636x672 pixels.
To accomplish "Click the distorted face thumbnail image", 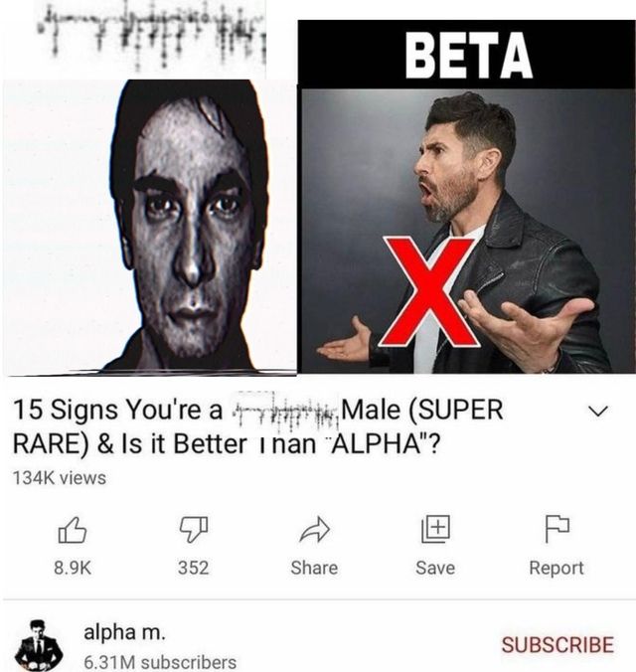I will coord(150,227).
